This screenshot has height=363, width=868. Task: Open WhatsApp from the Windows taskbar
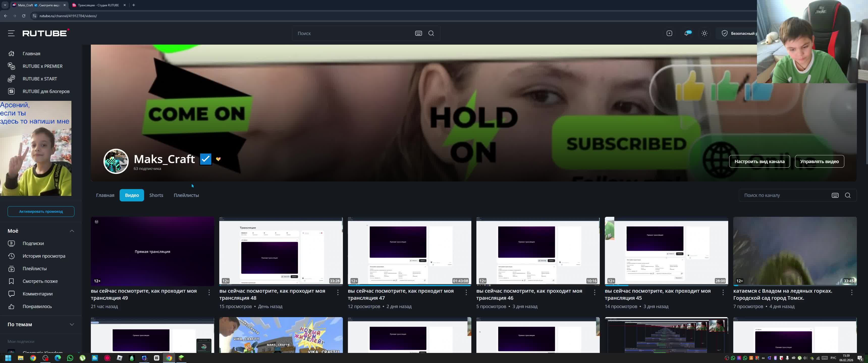(70, 358)
